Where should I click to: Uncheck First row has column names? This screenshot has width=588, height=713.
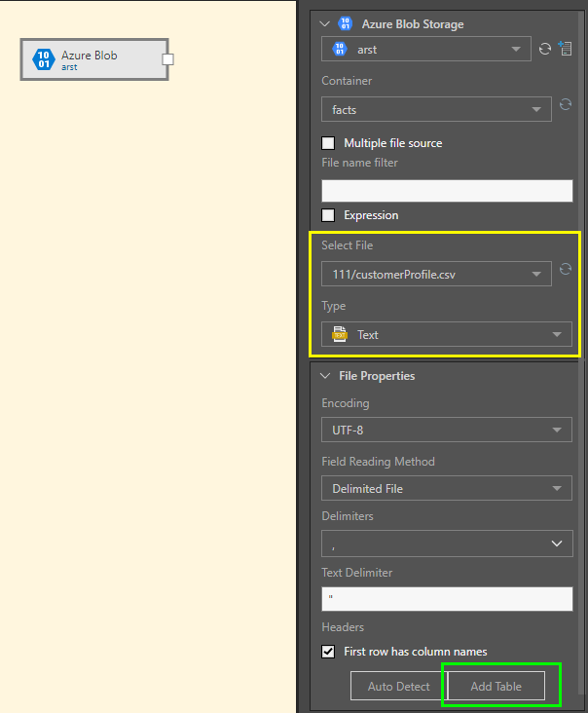pyautogui.click(x=329, y=652)
